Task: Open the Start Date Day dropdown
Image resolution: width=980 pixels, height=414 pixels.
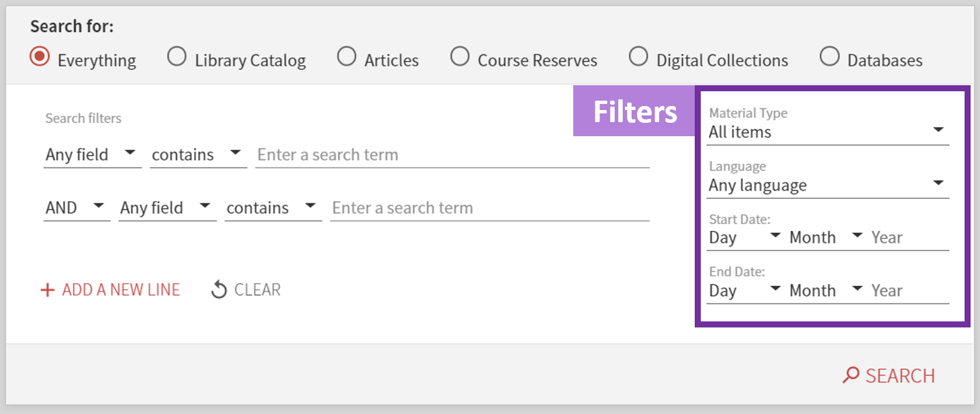Action: (745, 238)
